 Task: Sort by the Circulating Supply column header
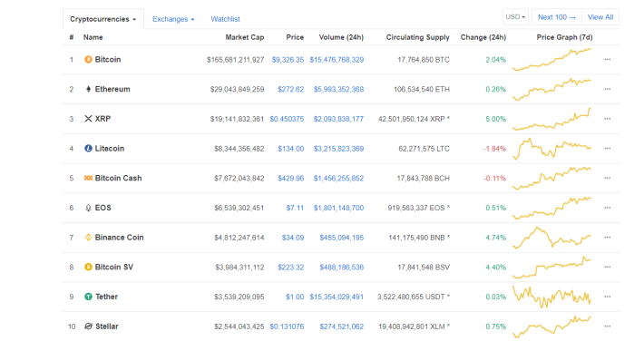click(418, 37)
